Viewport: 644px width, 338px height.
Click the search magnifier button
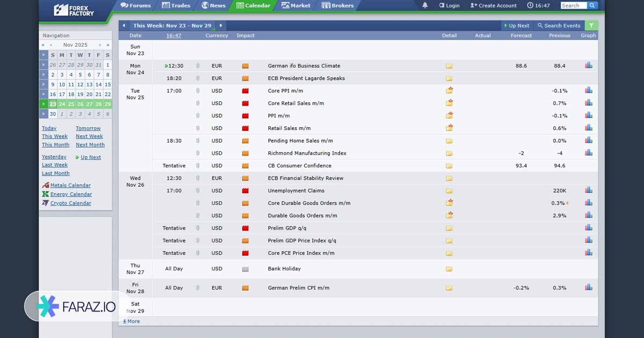point(592,5)
